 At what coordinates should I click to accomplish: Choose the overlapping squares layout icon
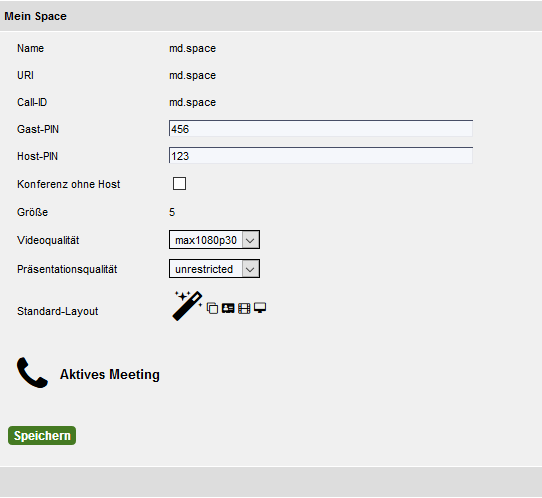point(212,308)
